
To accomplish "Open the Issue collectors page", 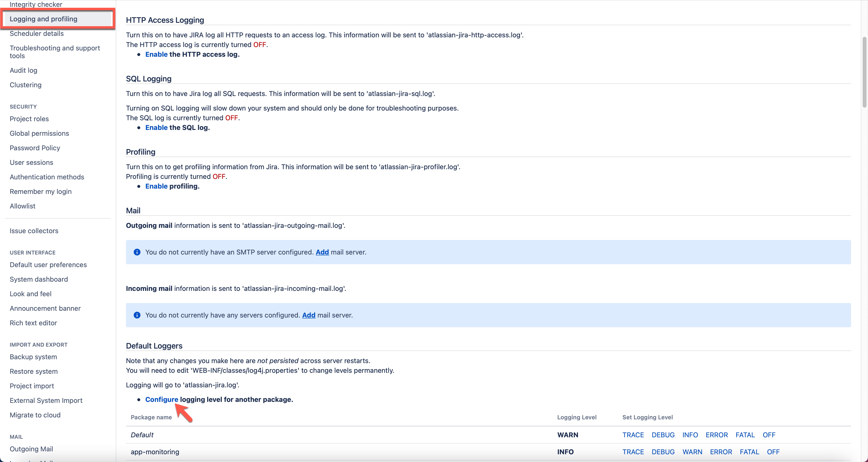I will click(34, 231).
